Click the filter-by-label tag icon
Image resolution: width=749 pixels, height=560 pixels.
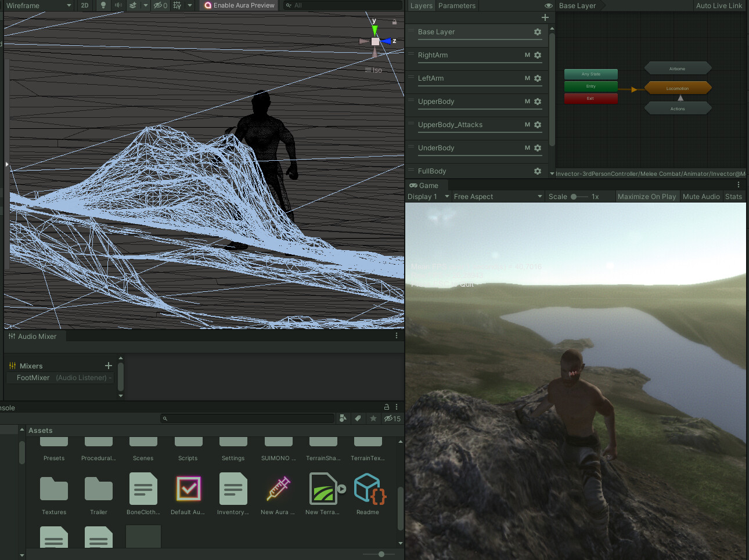358,418
